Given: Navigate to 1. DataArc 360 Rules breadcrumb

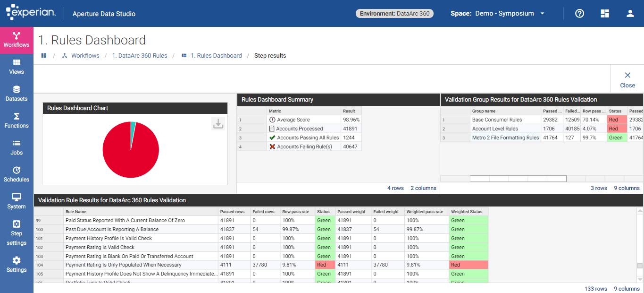Looking at the screenshot, I should pyautogui.click(x=139, y=56).
